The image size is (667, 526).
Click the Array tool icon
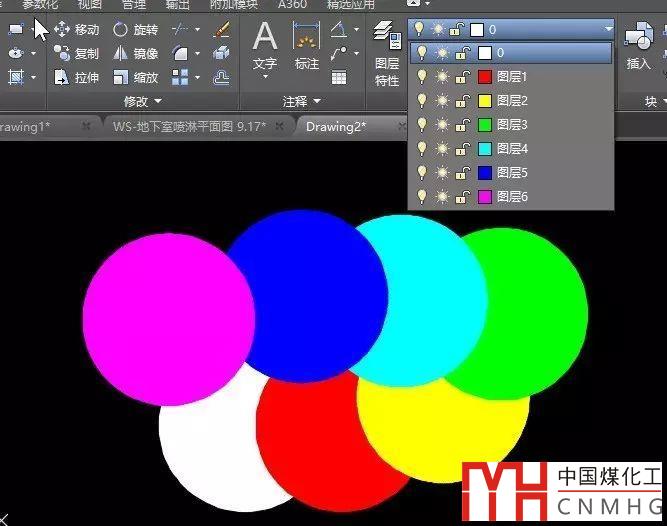[180, 77]
